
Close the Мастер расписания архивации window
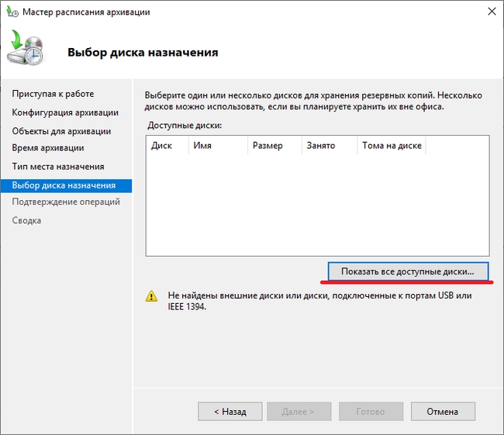[x=490, y=12]
